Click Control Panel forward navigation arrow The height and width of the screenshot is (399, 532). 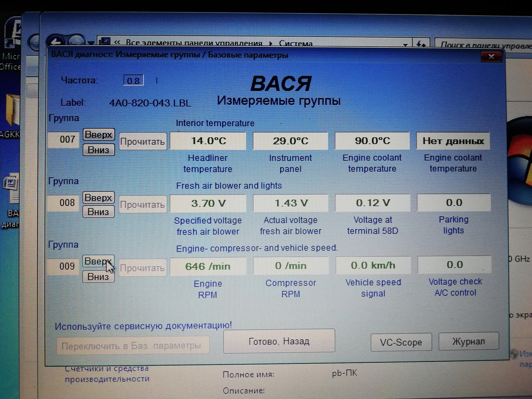(x=77, y=42)
